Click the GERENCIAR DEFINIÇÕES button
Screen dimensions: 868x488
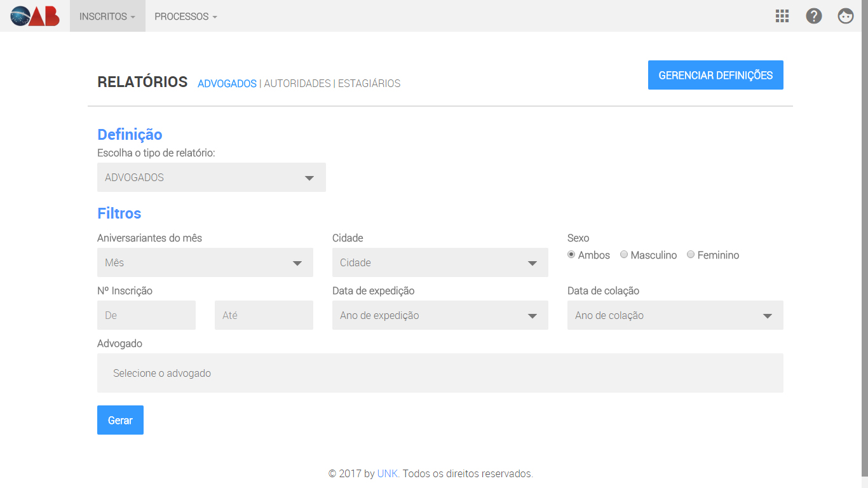715,75
